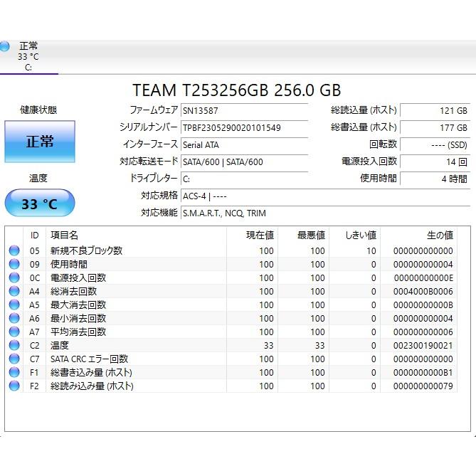Image resolution: width=476 pixels, height=476 pixels.
Task: Select the SATA CRC エラー回数 row
Action: 232,359
